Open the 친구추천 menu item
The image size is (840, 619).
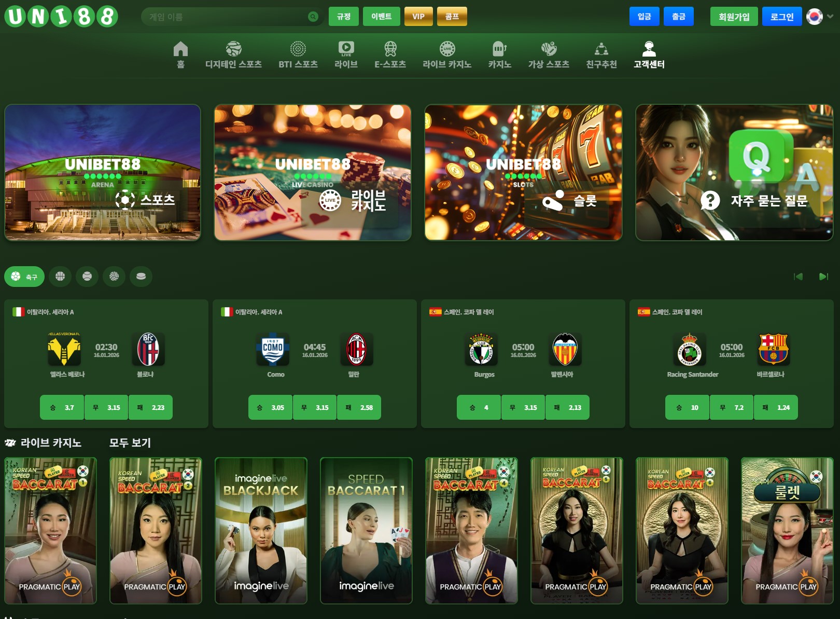pos(601,54)
